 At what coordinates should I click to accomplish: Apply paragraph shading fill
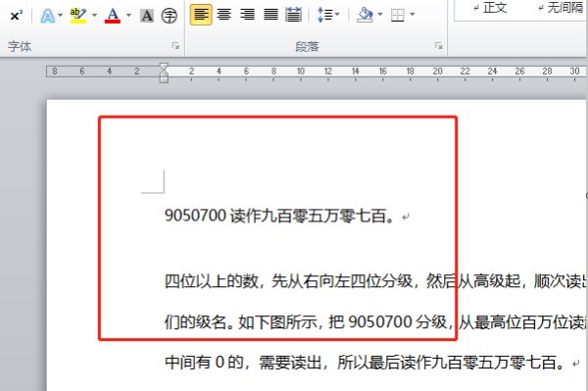click(365, 15)
